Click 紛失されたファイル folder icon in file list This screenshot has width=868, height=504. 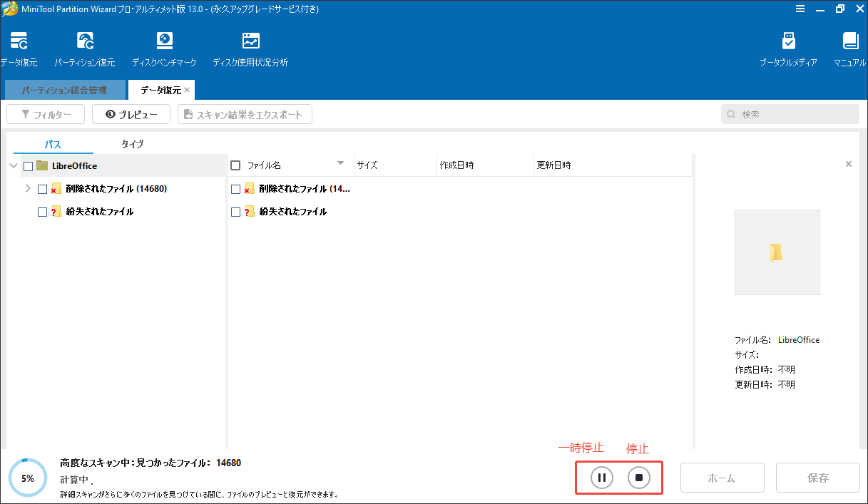click(x=250, y=212)
